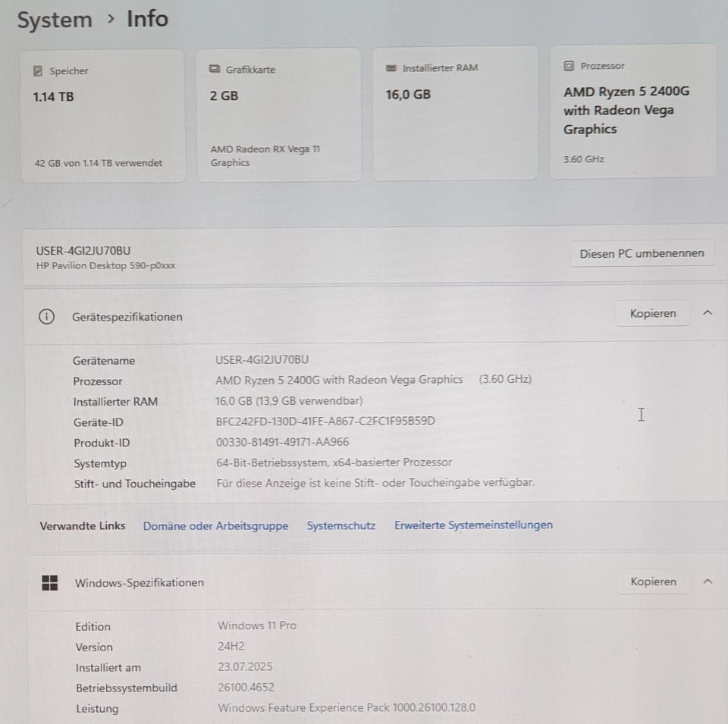728x724 pixels.
Task: Copy the Gerätespezifikationen with Kopieren
Action: point(652,313)
